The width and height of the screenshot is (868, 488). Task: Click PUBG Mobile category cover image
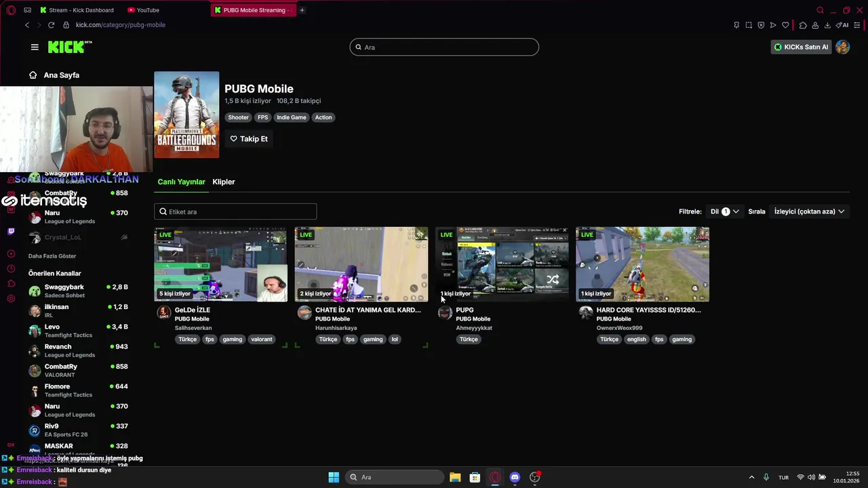(186, 115)
